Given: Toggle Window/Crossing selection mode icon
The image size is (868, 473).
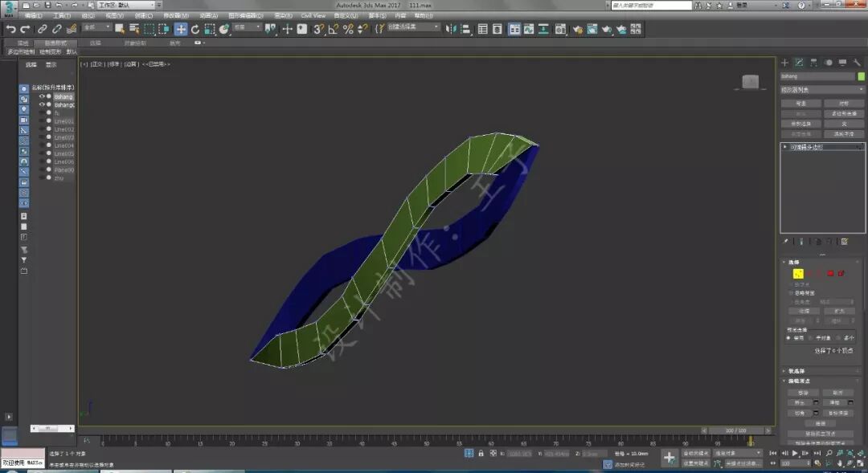Looking at the screenshot, I should coord(165,29).
